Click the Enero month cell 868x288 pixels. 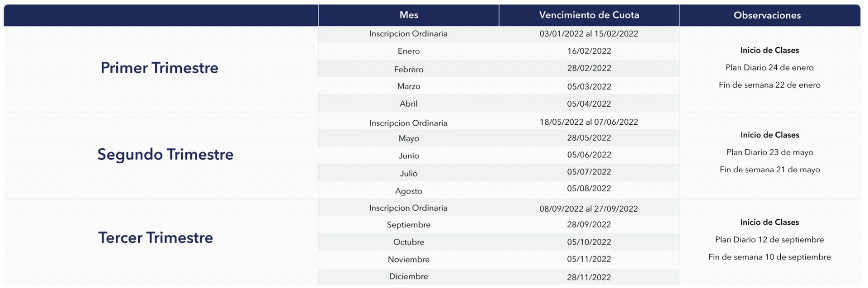(x=409, y=51)
